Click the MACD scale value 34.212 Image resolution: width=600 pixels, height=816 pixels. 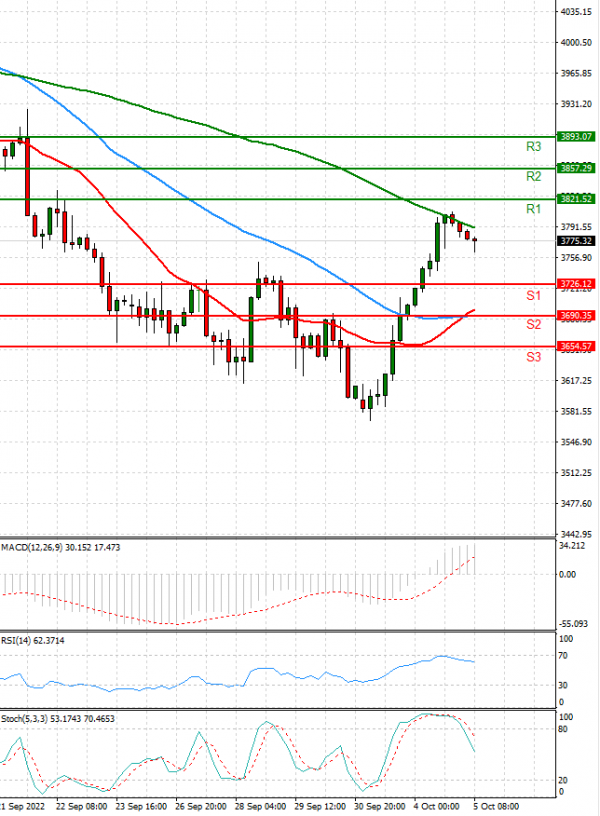pyautogui.click(x=572, y=546)
